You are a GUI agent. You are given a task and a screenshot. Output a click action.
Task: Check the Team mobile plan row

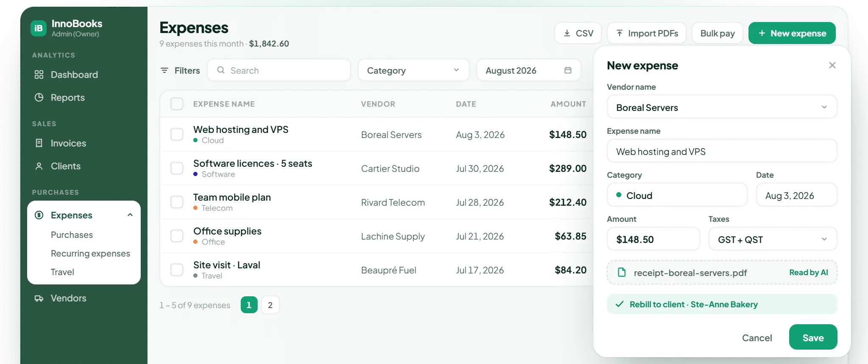pos(177,202)
